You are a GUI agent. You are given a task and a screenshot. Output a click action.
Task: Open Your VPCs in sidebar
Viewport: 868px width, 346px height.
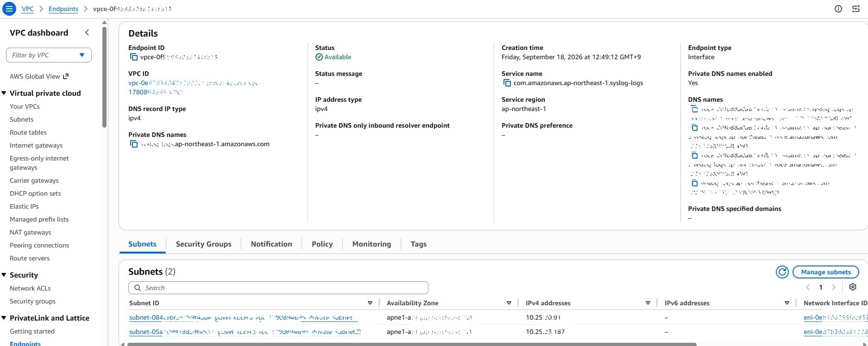click(x=25, y=106)
